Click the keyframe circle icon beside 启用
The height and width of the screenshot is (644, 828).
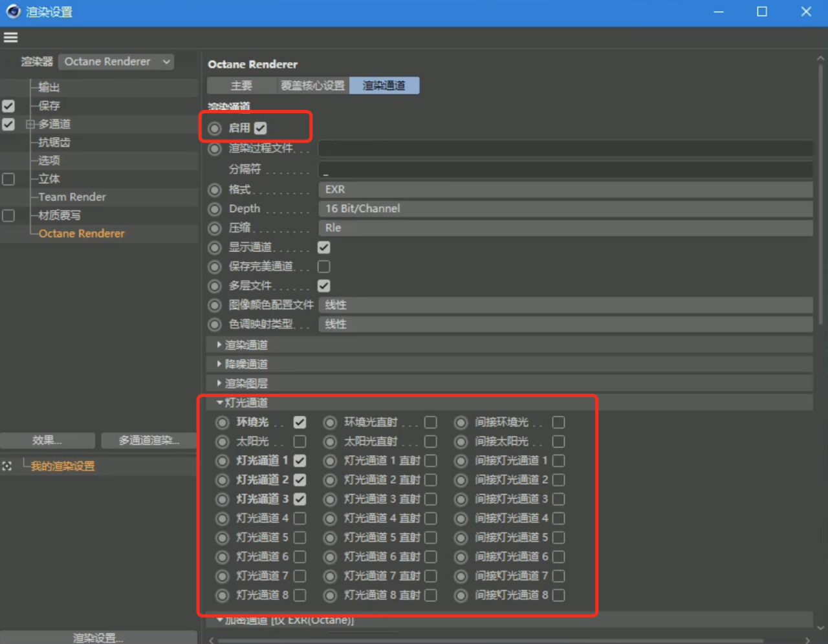click(x=215, y=129)
